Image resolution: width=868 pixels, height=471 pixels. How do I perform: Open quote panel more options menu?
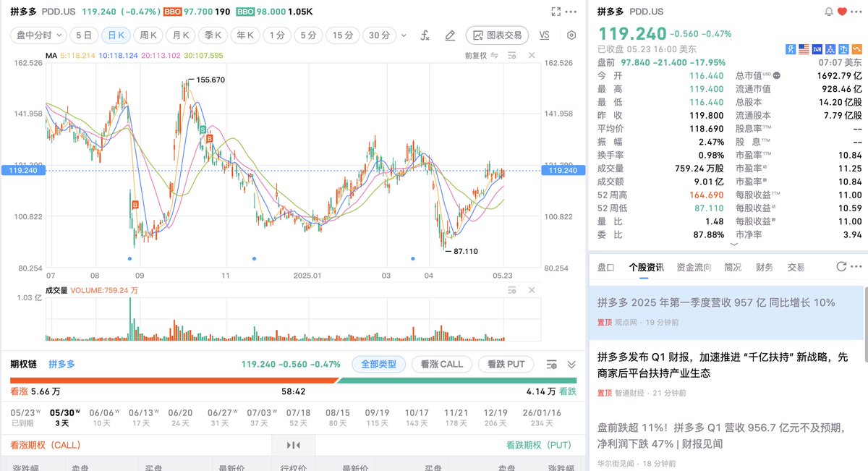pos(857,12)
